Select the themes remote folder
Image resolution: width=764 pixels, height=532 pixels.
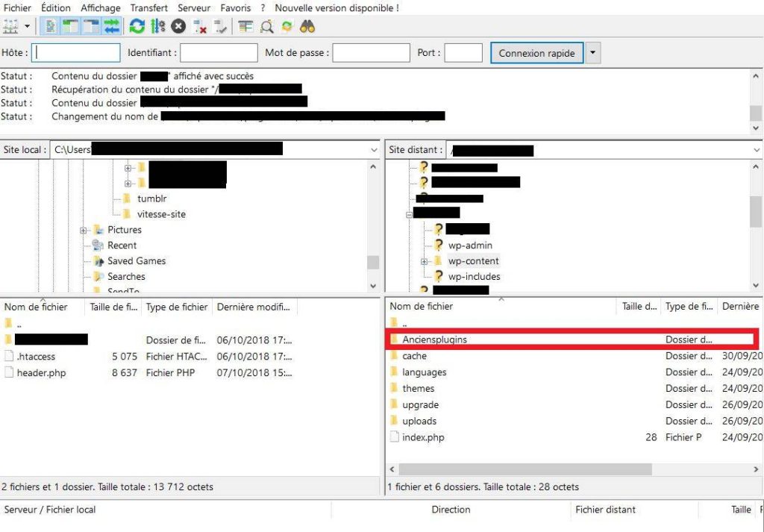(419, 388)
